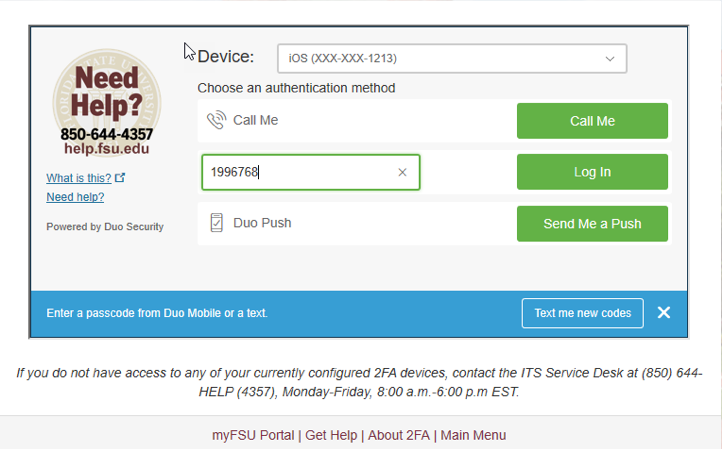Image resolution: width=722 pixels, height=449 pixels.
Task: Open About 2FA footer link
Action: pos(398,435)
